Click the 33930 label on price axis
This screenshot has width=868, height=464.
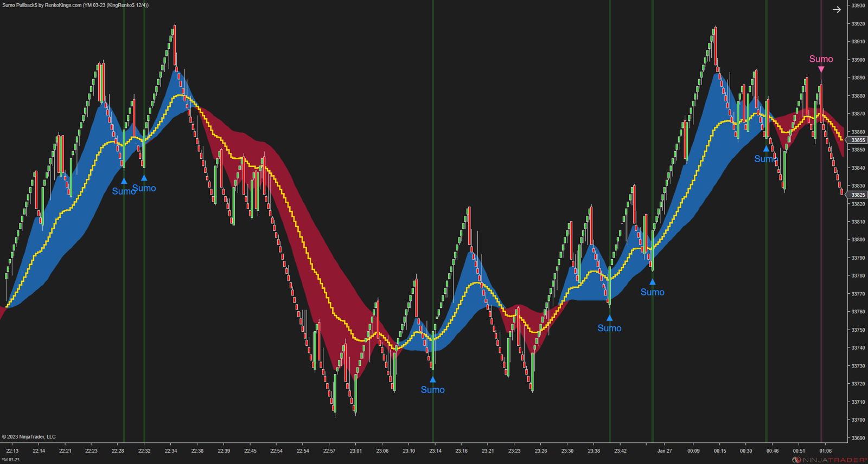(858, 5)
